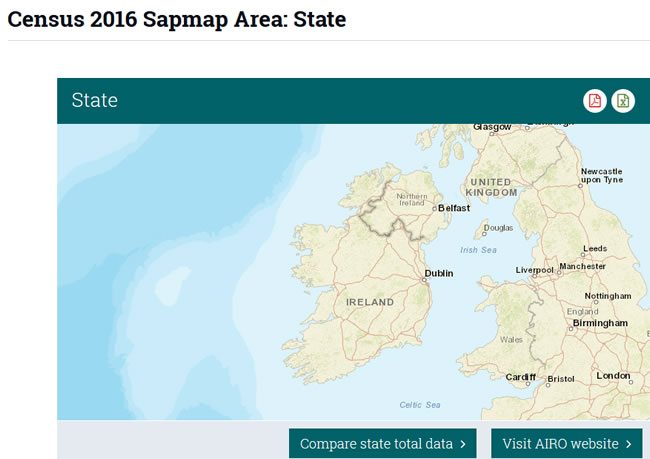The height and width of the screenshot is (459, 650).
Task: Click the Bristol city label
Action: tap(561, 379)
